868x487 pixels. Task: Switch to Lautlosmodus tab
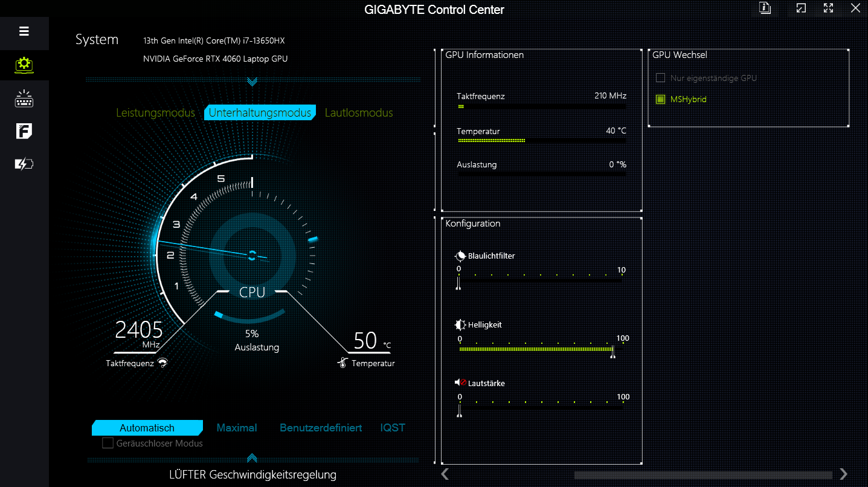359,113
